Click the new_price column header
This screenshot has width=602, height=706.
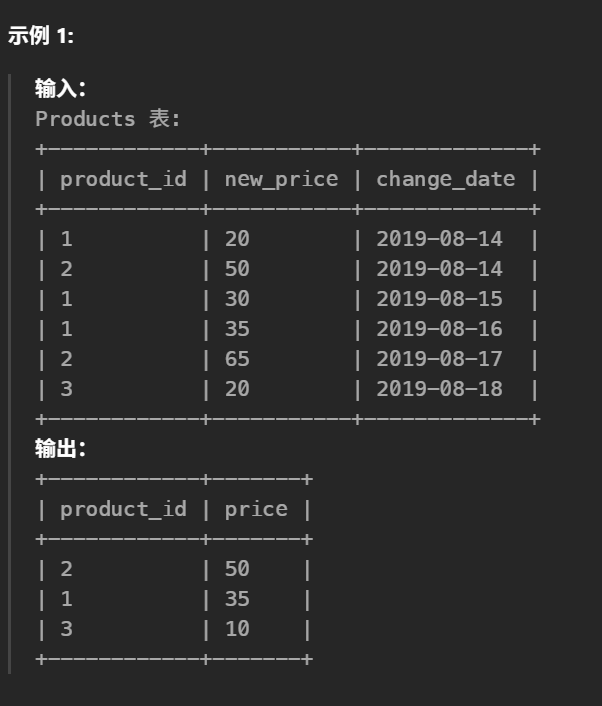281,179
